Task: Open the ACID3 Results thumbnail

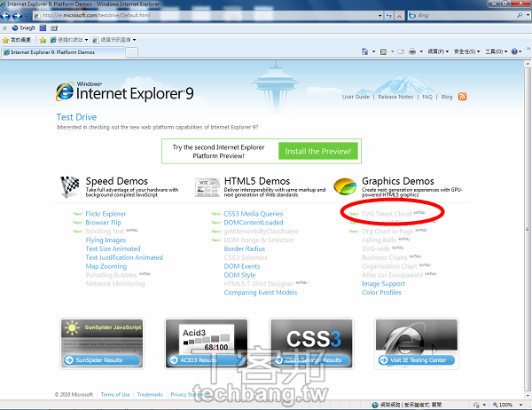Action: coord(207,343)
